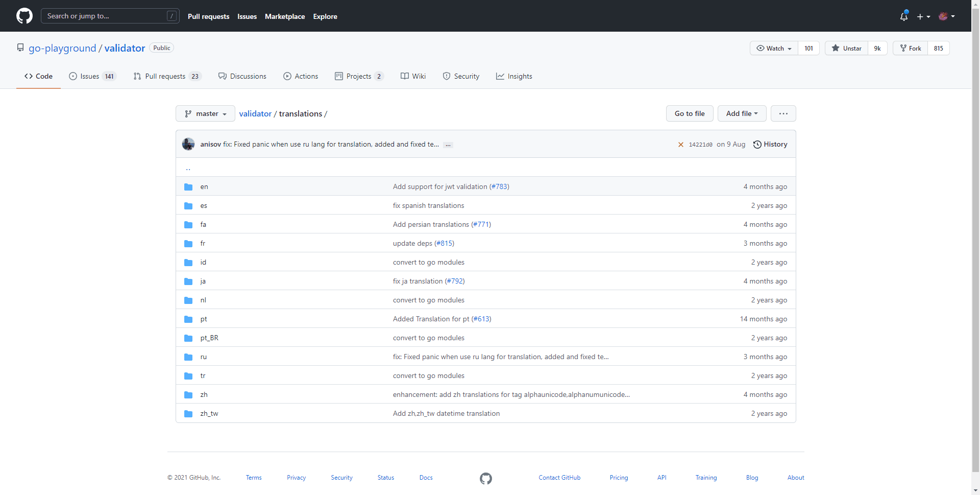
Task: Click the ru folder icon
Action: 188,357
